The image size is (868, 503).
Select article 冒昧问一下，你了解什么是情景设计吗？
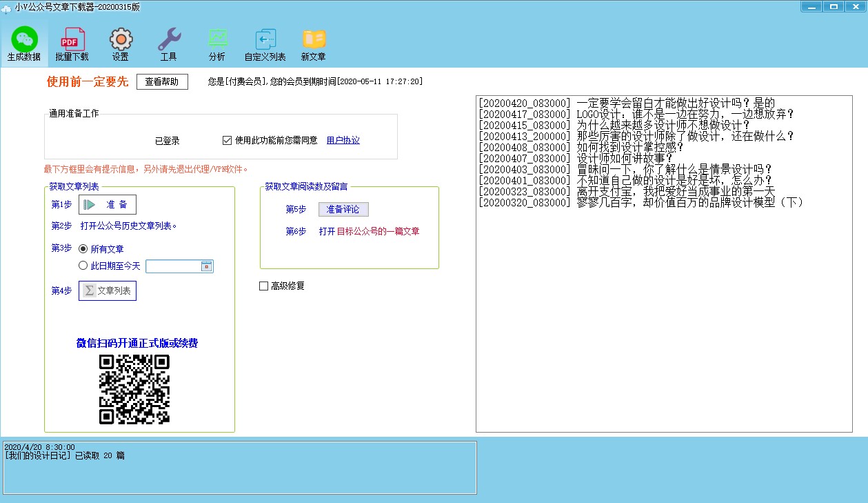[x=625, y=169]
